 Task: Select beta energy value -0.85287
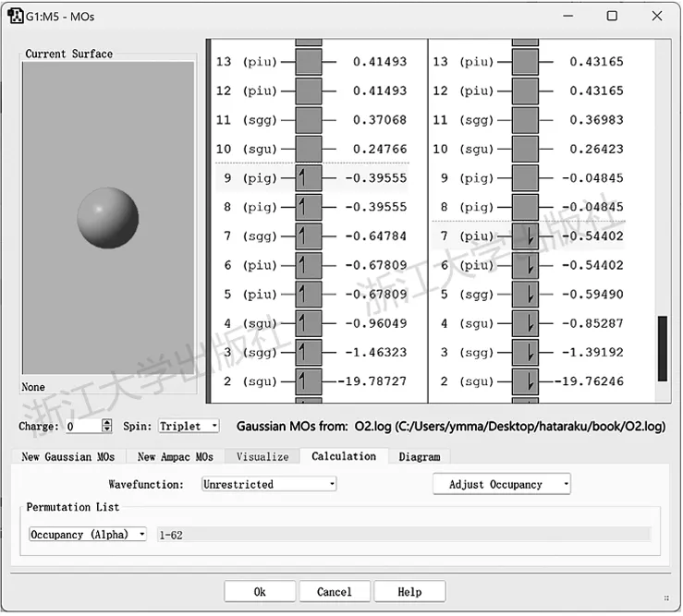[x=592, y=323]
